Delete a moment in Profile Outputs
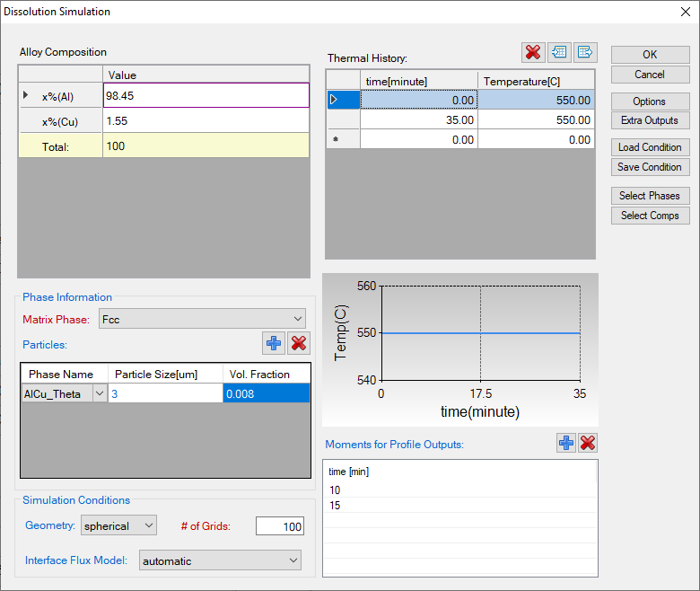Screen dimensions: 700x591 click(x=588, y=443)
